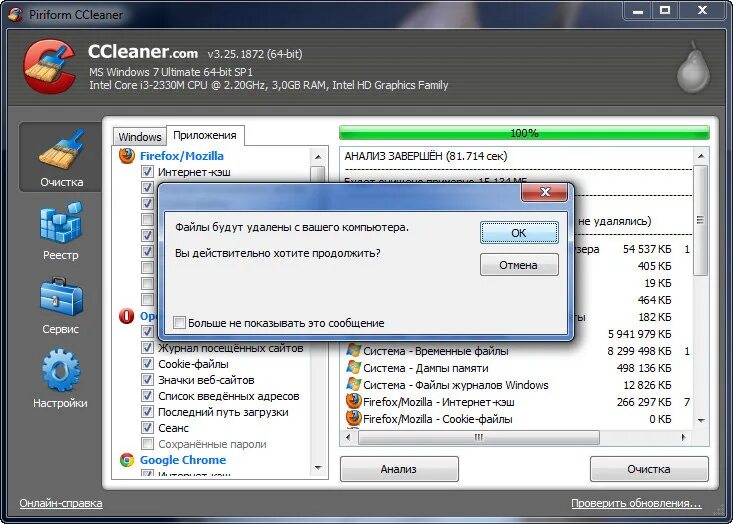Start the Анализ scan
The height and width of the screenshot is (524, 733).
coord(399,469)
